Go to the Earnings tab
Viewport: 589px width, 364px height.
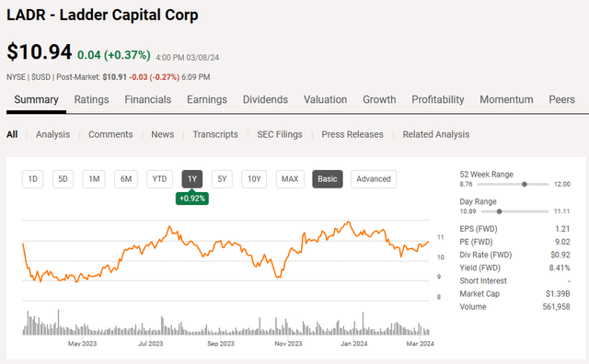(x=207, y=100)
